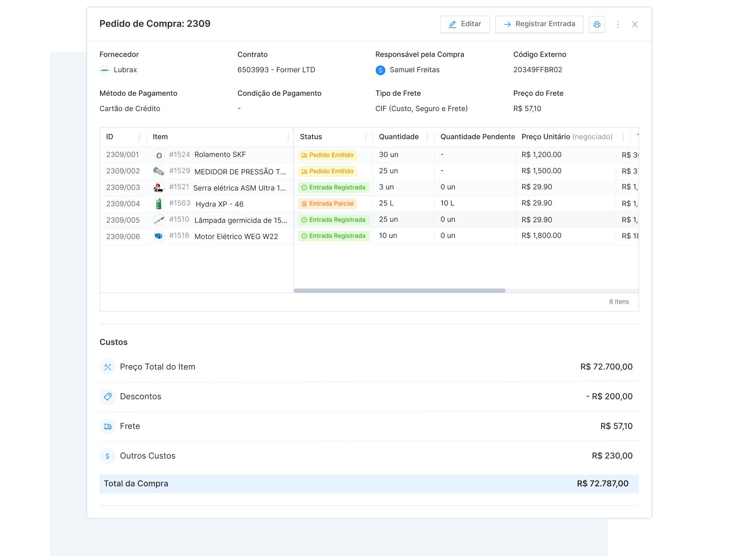
Task: Click the table's horizontal scrollbar
Action: click(399, 290)
